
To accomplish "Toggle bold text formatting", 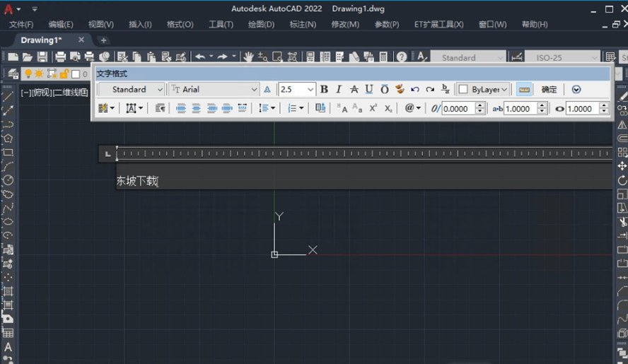I will [325, 89].
